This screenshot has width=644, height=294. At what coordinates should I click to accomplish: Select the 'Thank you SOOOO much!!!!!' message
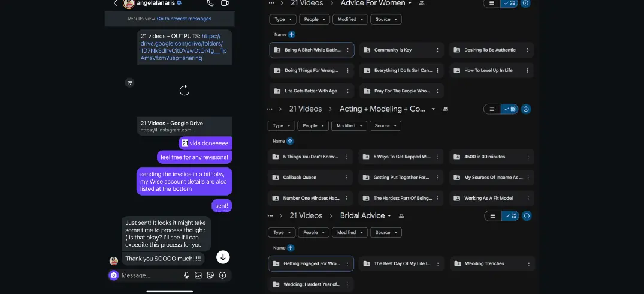pos(163,259)
